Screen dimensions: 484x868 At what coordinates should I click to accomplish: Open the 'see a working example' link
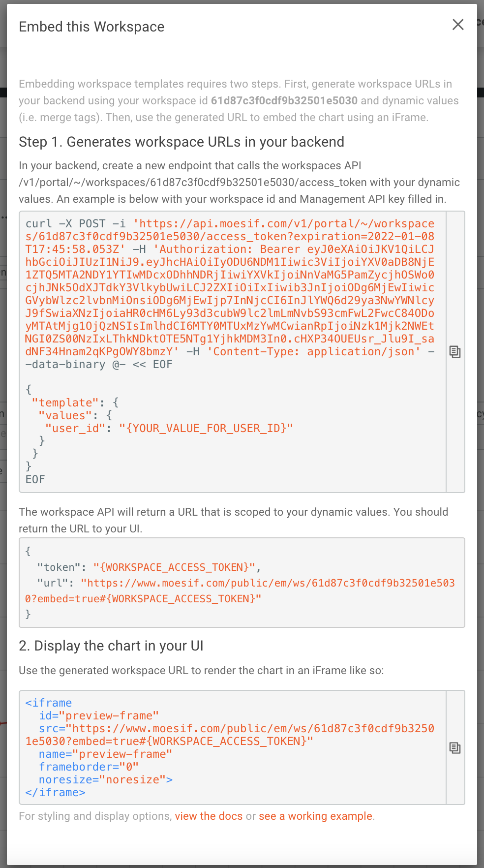point(315,816)
